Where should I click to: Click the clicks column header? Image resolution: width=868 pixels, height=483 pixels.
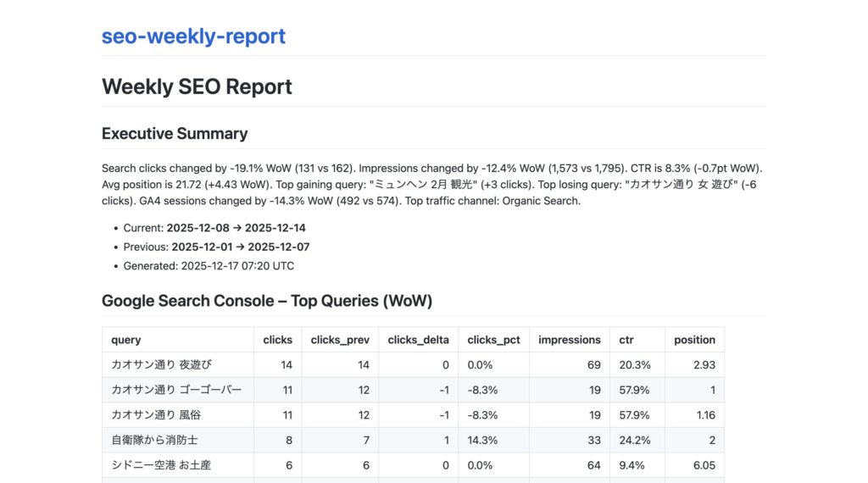(277, 340)
